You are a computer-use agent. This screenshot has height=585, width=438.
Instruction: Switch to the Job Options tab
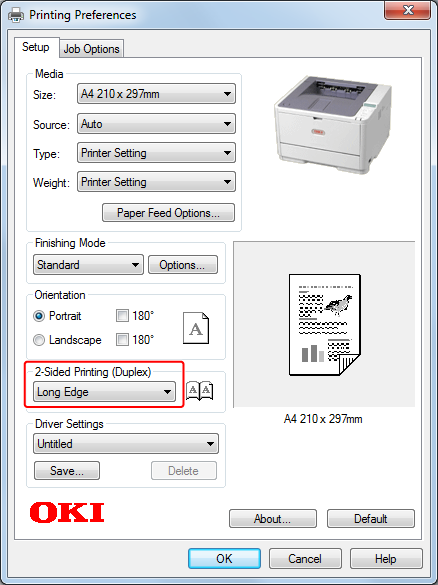click(91, 49)
